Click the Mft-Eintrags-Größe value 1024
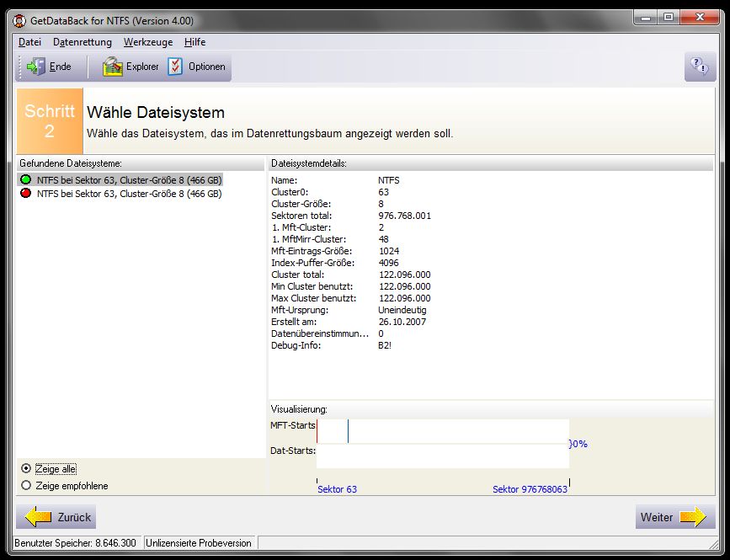 coord(389,251)
